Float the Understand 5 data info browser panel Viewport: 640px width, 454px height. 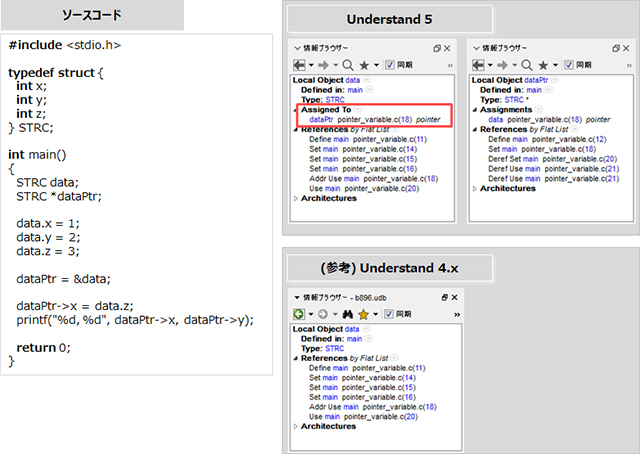(x=437, y=48)
